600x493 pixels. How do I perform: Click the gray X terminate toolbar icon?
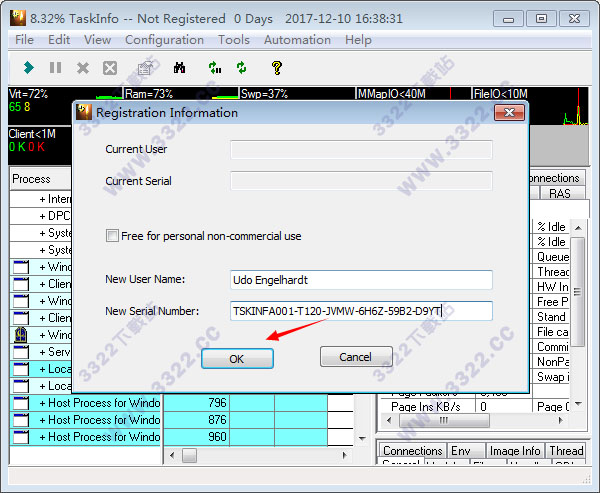(x=83, y=68)
